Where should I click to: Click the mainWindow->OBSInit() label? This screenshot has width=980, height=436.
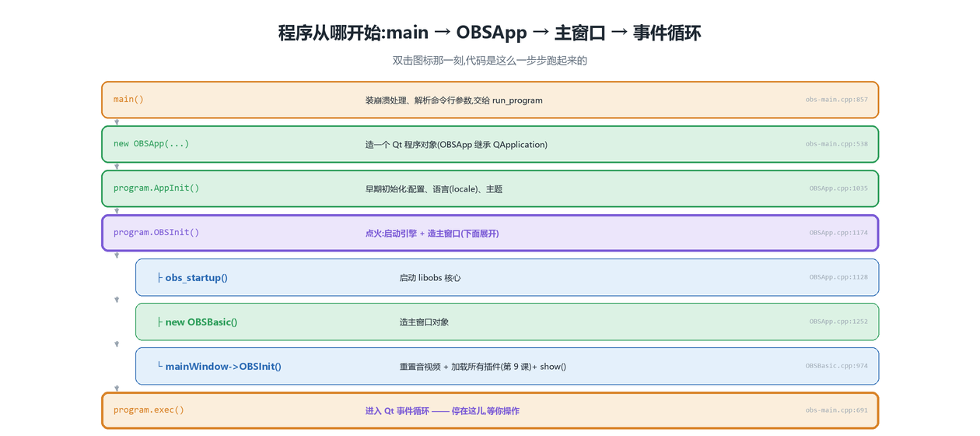coord(219,367)
